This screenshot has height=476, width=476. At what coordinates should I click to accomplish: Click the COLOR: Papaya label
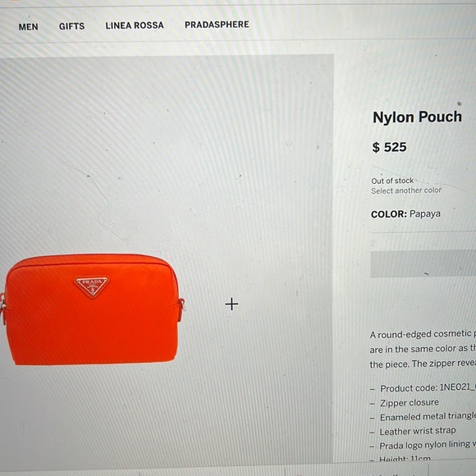tap(405, 213)
